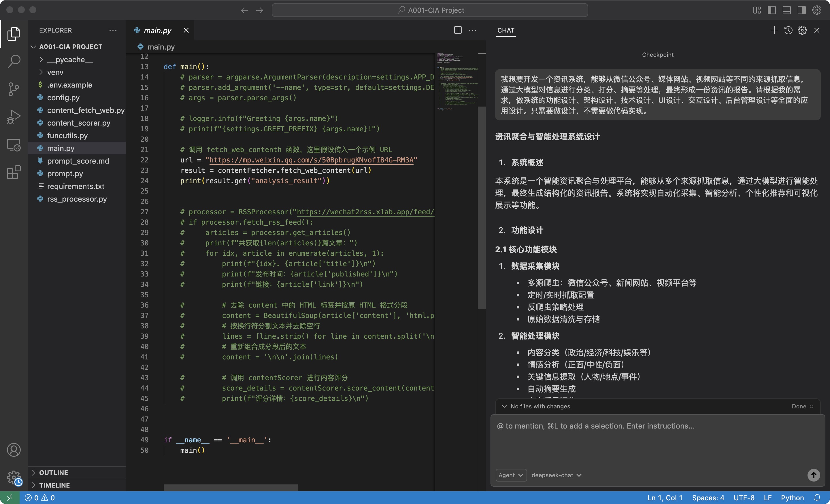Open the Accounts menu icon
830x504 pixels.
(14, 450)
